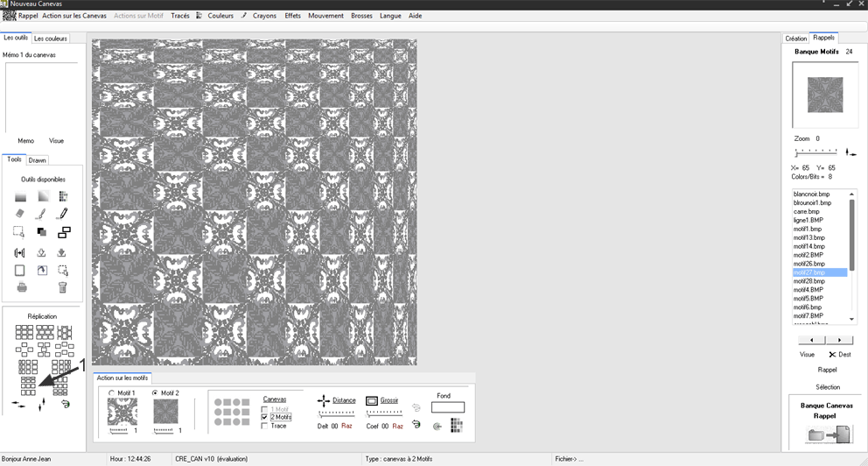
Task: Click the Raz link next to Delt
Action: pos(346,426)
